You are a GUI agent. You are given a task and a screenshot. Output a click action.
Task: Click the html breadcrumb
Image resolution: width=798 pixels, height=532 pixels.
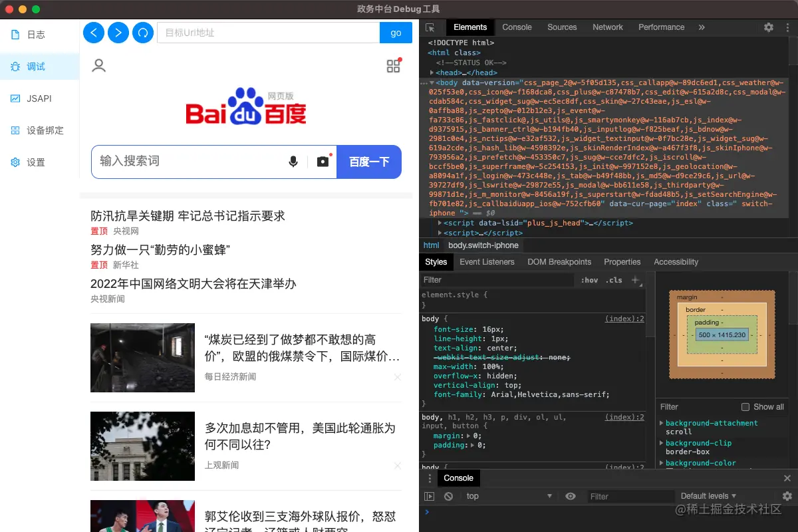pyautogui.click(x=432, y=245)
